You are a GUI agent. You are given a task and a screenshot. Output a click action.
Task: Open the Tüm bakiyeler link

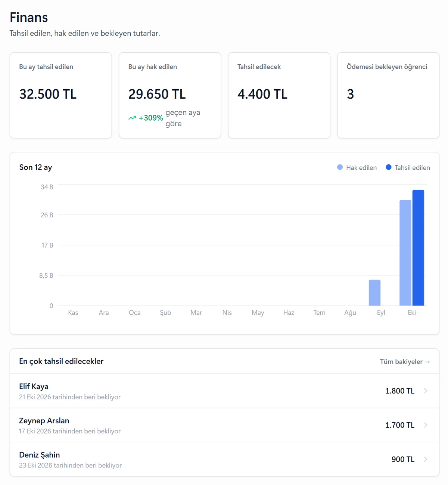coord(405,362)
